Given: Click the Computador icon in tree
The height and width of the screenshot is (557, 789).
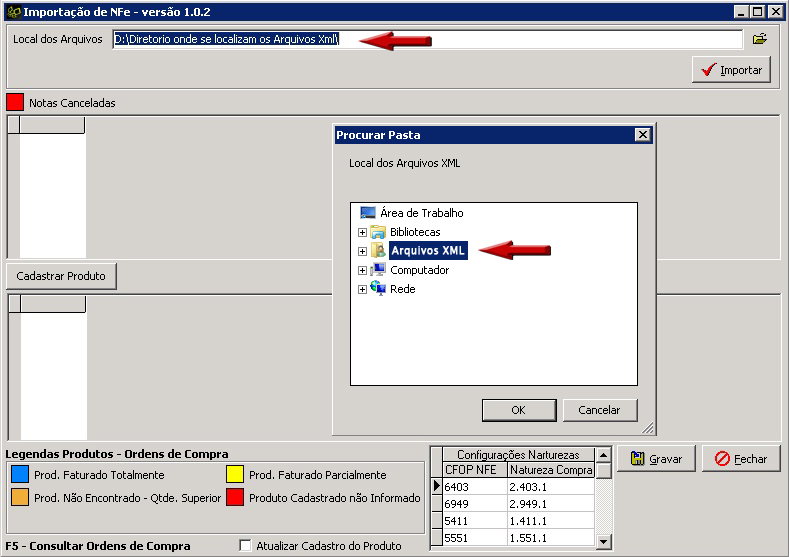Looking at the screenshot, I should tap(378, 270).
